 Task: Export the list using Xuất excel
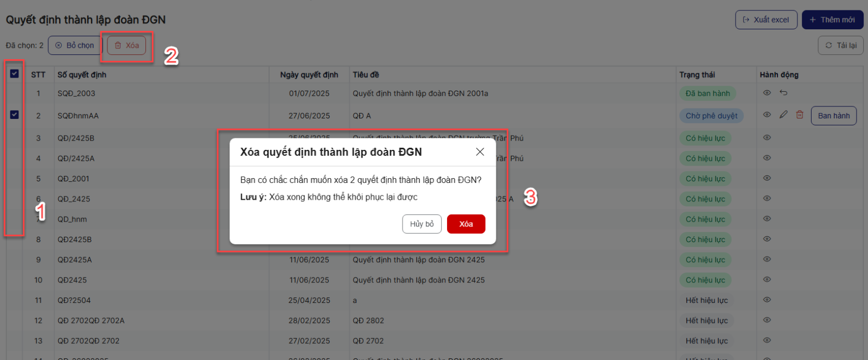765,20
